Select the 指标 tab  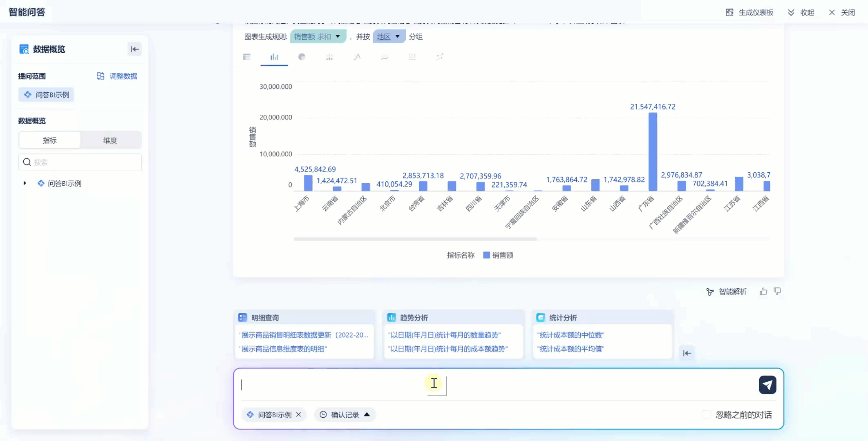coord(49,140)
